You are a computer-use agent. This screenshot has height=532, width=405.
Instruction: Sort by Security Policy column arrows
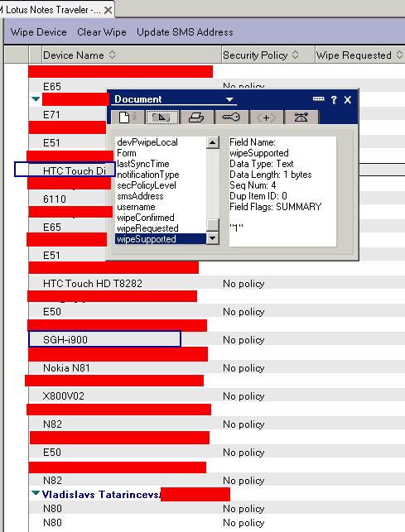(x=295, y=55)
